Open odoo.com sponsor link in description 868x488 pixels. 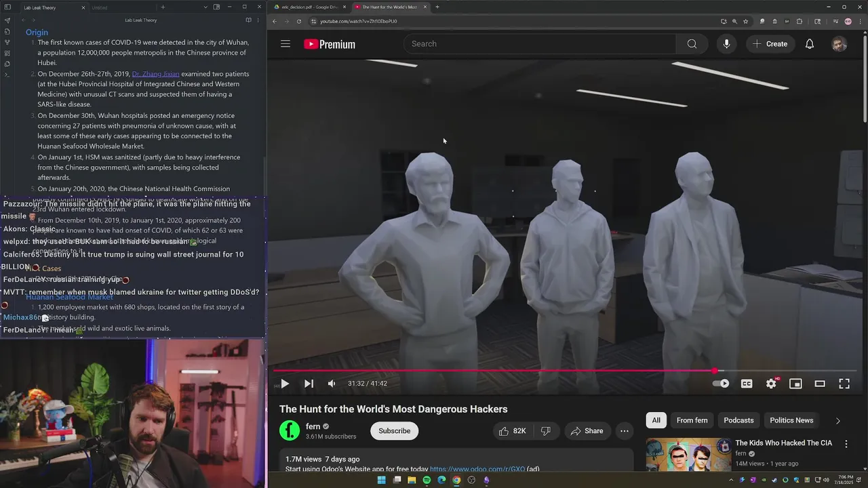point(477,469)
